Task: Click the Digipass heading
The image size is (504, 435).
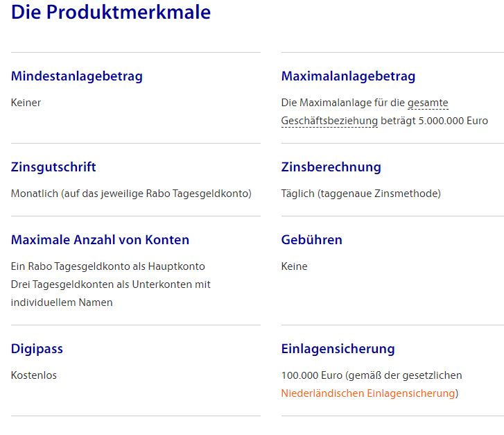Action: point(37,349)
